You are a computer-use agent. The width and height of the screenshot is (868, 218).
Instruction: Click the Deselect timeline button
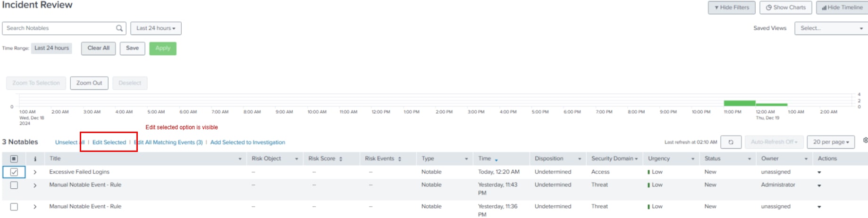point(130,83)
